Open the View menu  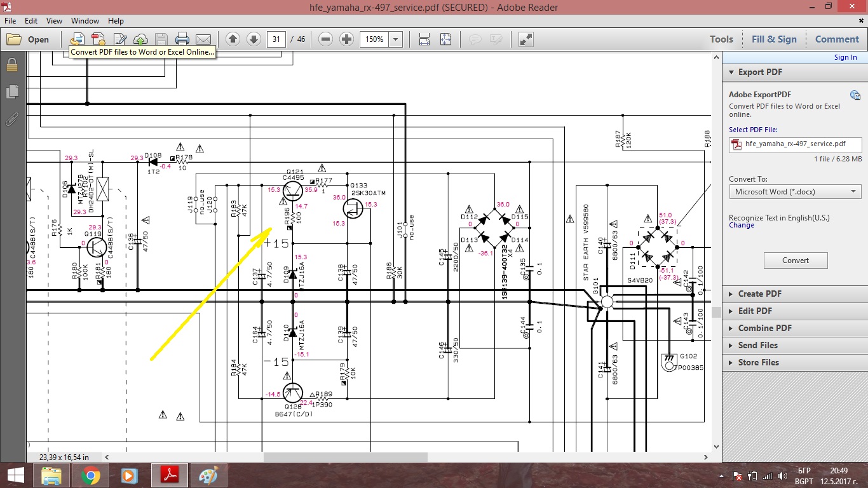click(x=54, y=21)
